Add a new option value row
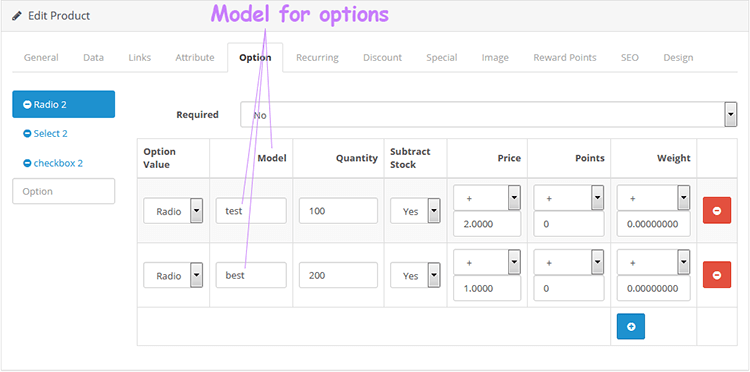750x372 pixels. [x=630, y=327]
